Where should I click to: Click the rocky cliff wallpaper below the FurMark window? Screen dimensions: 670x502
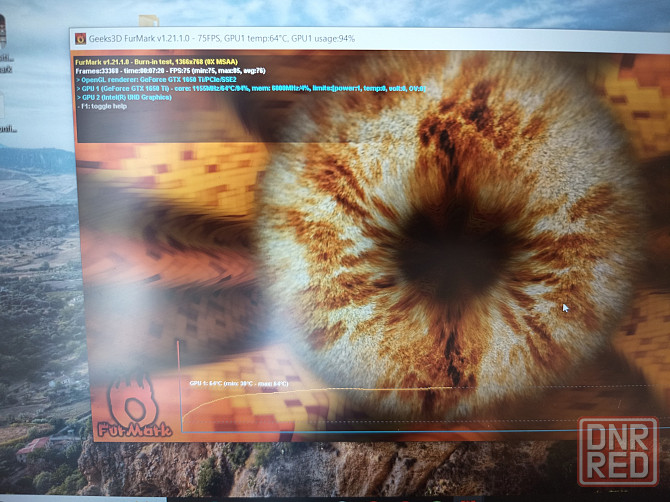[300, 470]
